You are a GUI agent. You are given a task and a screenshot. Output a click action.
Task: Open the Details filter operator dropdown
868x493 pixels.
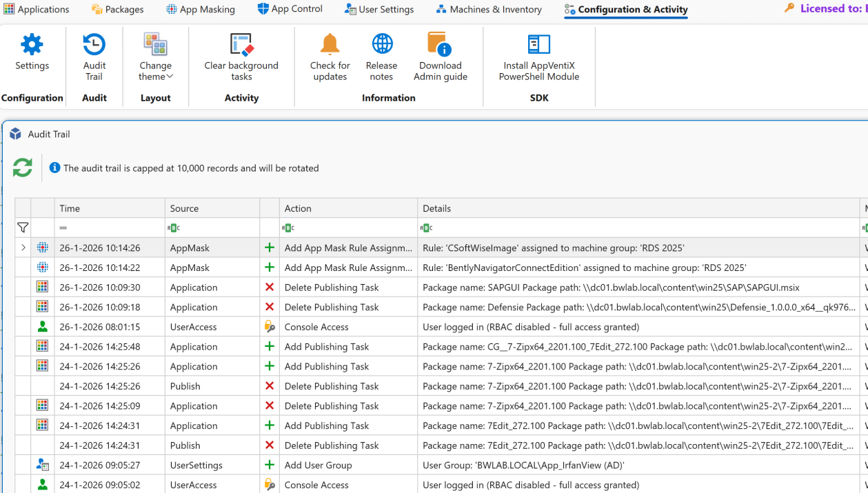[426, 228]
